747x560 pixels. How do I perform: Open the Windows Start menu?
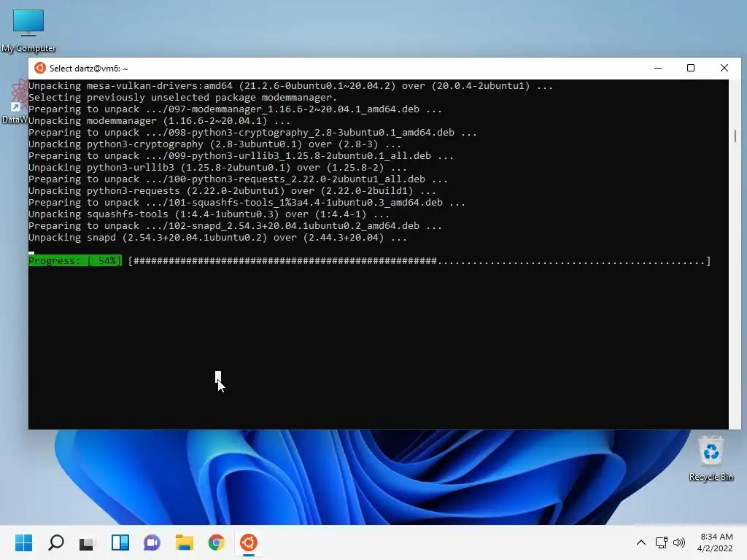pyautogui.click(x=23, y=542)
